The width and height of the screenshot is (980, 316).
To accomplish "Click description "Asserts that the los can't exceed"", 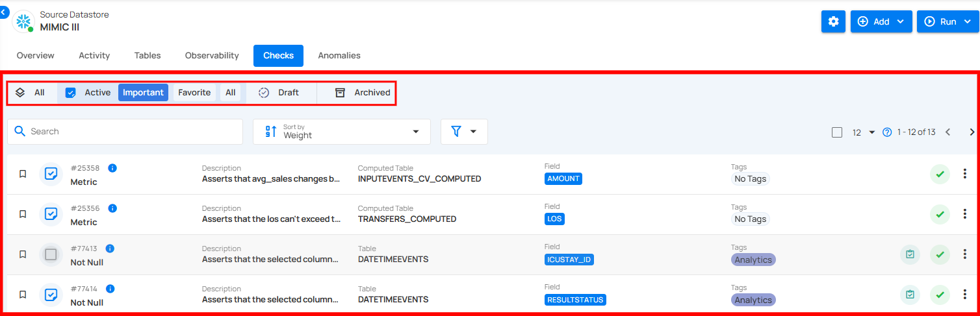I will coord(271,219).
